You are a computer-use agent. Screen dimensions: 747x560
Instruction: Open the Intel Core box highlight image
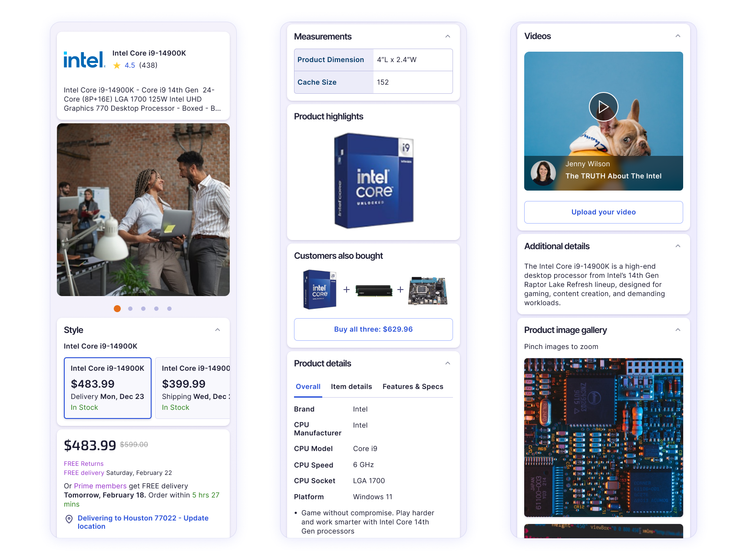(x=373, y=181)
